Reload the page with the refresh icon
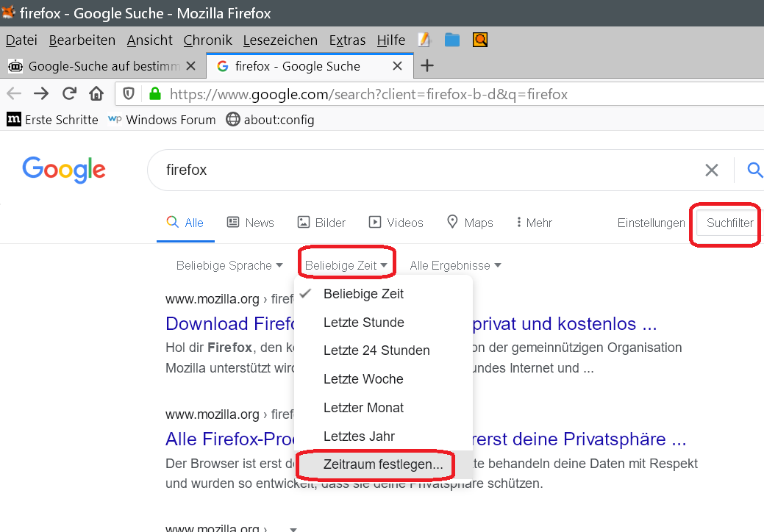Image resolution: width=764 pixels, height=532 pixels. pyautogui.click(x=69, y=94)
